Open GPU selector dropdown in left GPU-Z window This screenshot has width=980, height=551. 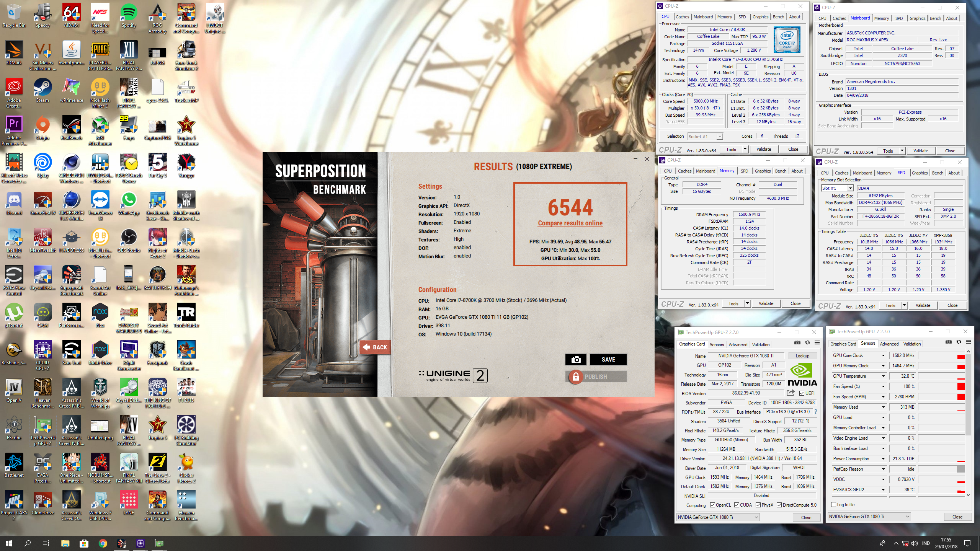coord(718,517)
